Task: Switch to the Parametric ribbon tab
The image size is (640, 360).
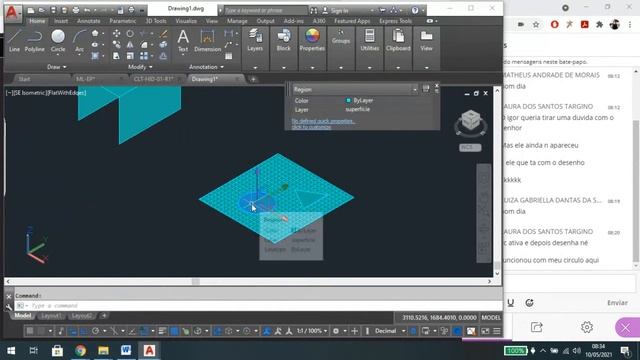Action: (122, 21)
